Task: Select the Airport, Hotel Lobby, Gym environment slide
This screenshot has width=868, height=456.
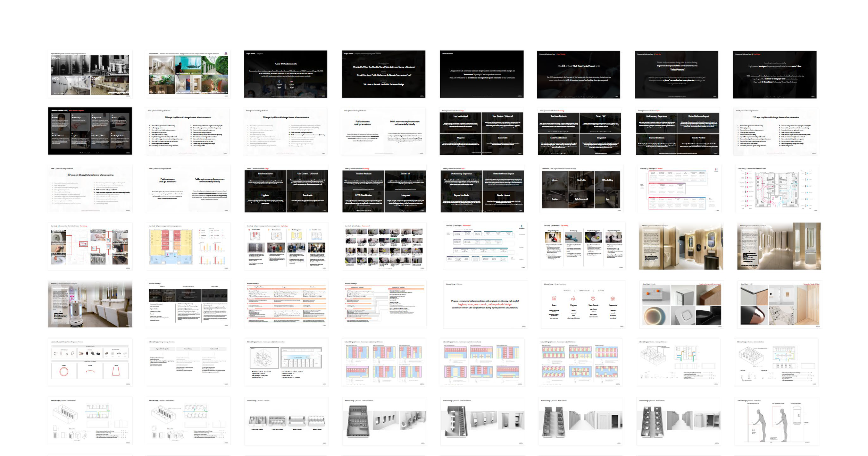Action: click(581, 189)
